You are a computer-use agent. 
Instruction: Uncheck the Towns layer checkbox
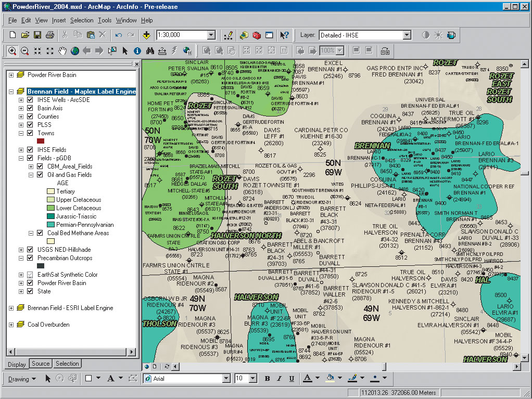click(x=30, y=133)
